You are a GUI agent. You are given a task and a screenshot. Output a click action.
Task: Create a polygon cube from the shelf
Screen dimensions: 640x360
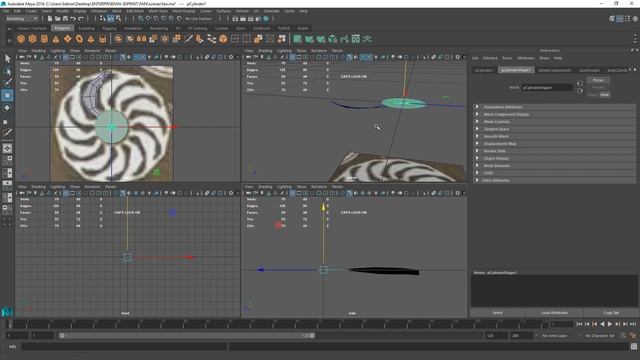[32, 39]
